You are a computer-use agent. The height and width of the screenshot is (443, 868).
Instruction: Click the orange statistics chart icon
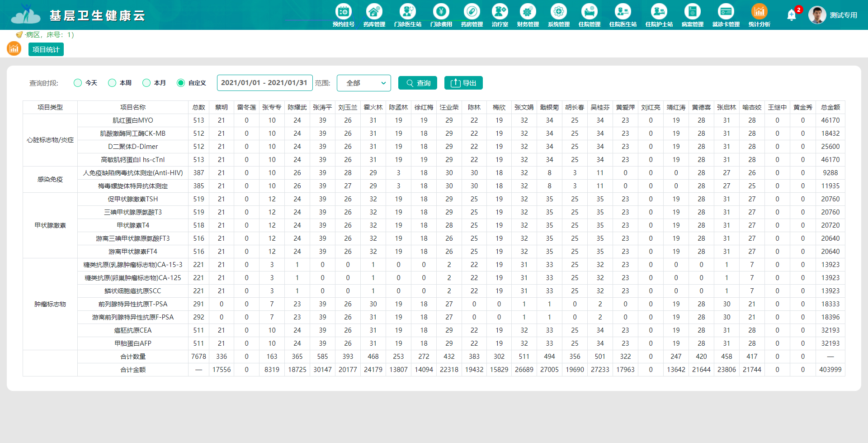pyautogui.click(x=14, y=48)
